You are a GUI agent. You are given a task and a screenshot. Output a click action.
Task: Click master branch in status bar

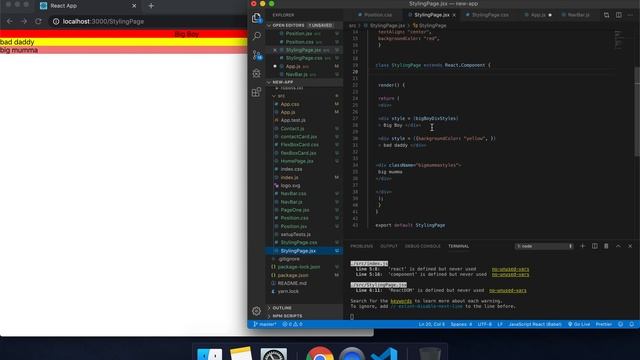coord(265,324)
